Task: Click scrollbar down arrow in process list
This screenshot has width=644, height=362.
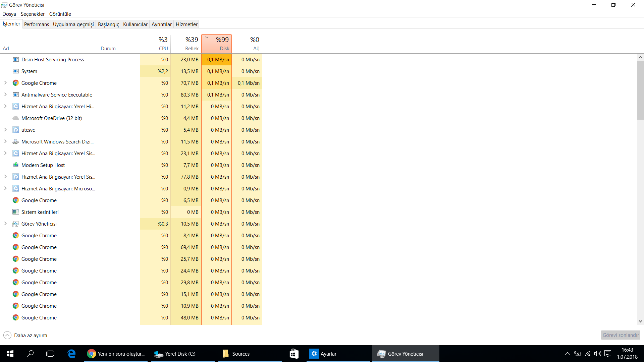Action: [640, 321]
